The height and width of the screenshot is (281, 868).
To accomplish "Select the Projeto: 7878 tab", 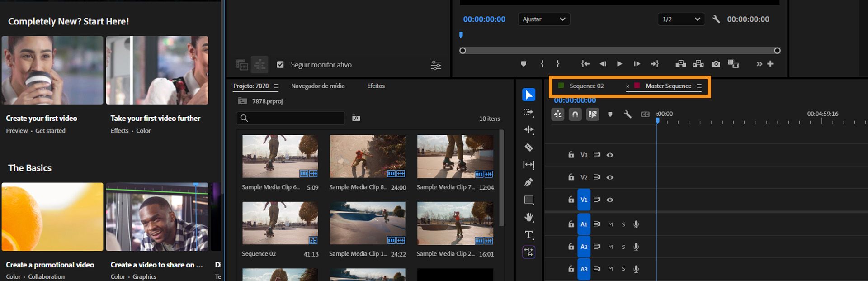I will point(251,86).
